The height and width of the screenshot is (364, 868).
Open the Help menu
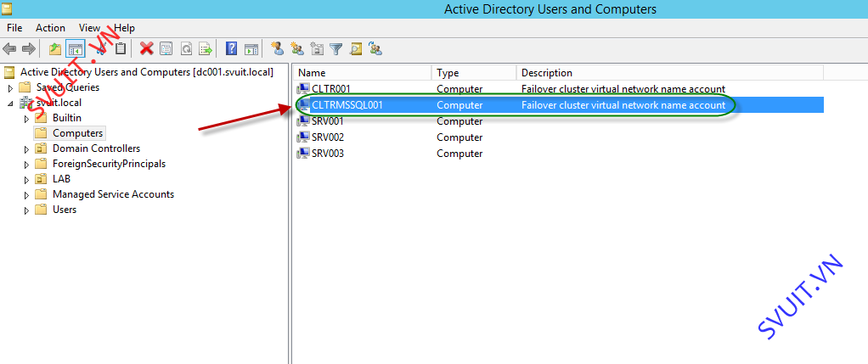(125, 28)
